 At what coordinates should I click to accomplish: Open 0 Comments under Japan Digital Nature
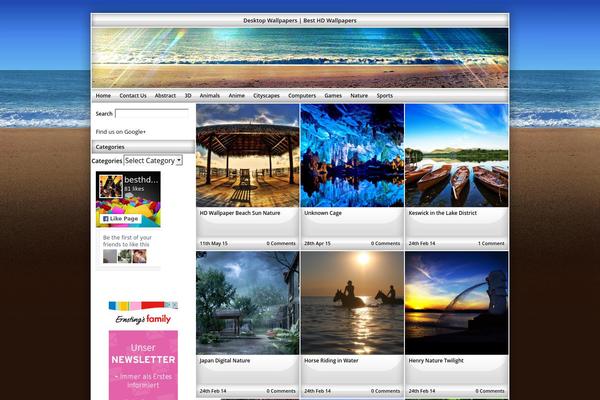coord(281,391)
